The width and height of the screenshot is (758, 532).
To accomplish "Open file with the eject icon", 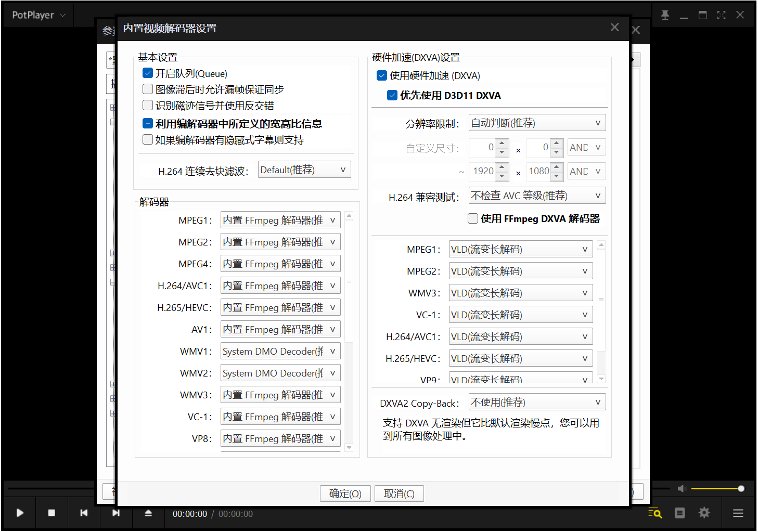I will coord(148,513).
